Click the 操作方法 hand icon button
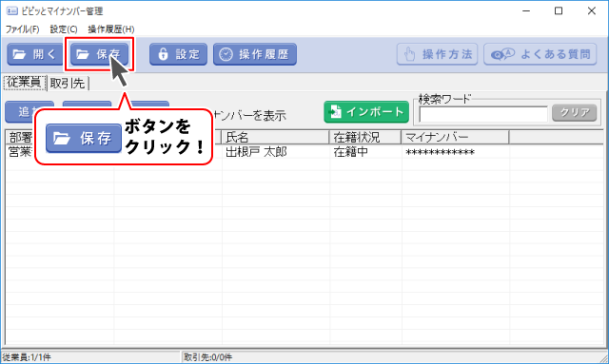The height and width of the screenshot is (364, 609). tap(438, 54)
